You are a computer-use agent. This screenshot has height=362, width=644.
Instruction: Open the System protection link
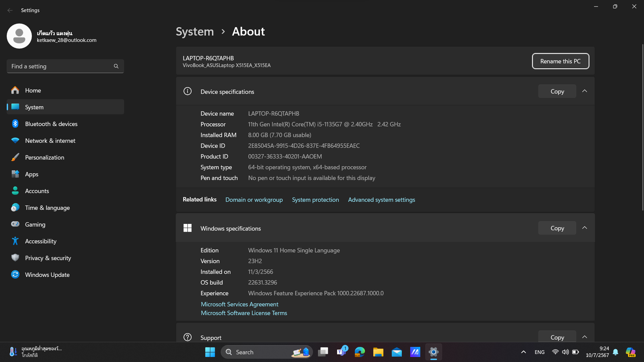click(x=315, y=200)
